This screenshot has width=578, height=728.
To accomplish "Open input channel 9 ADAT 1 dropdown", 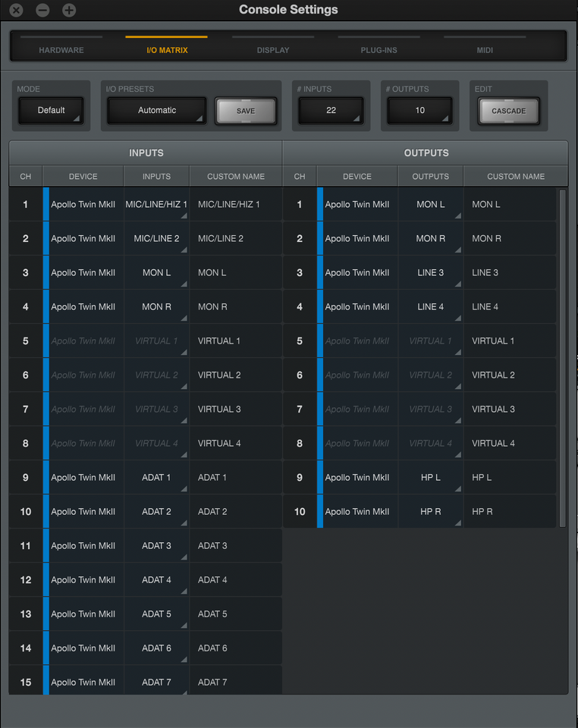I will coord(156,477).
